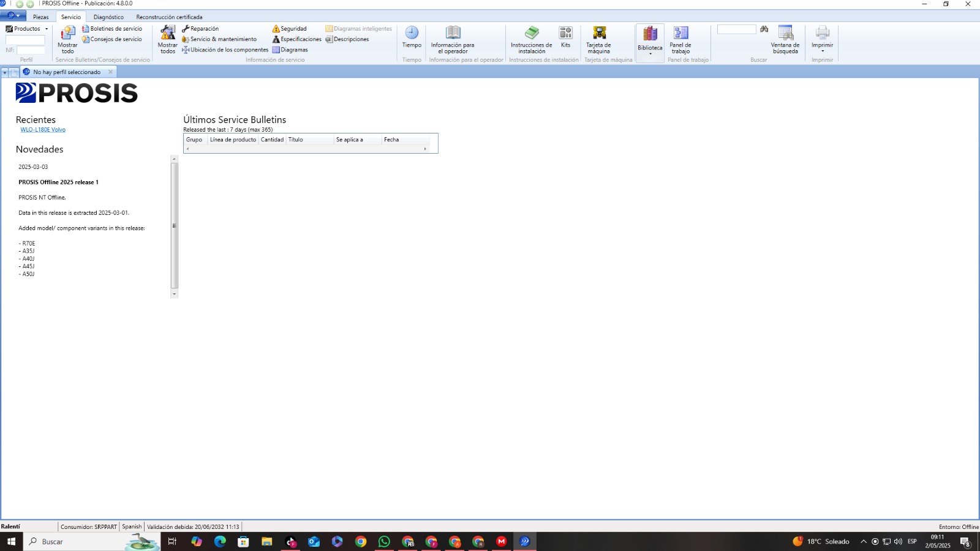Open the Diagramas section
The image size is (980, 551).
click(290, 50)
